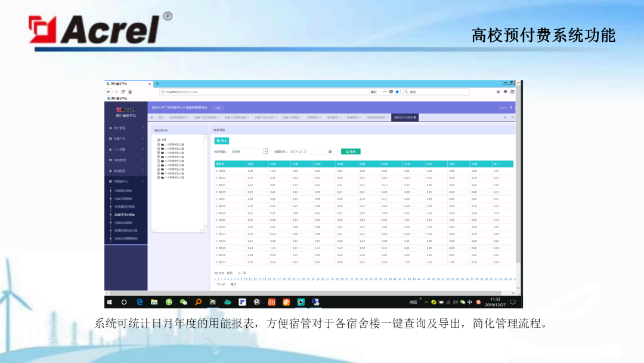Image resolution: width=644 pixels, height=363 pixels.
Task: Expand the 系统配置 sidebar menu
Action: (126, 171)
